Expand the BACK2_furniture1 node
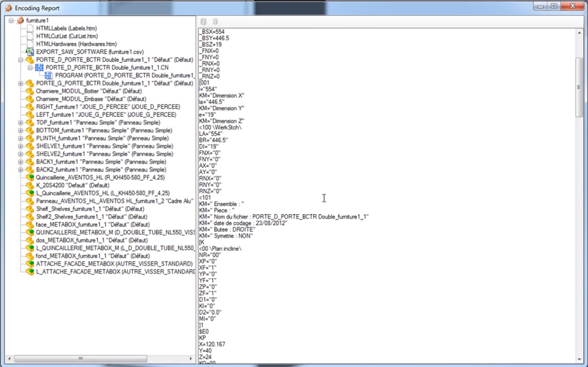Screen dimensions: 588x367 click(x=21, y=170)
